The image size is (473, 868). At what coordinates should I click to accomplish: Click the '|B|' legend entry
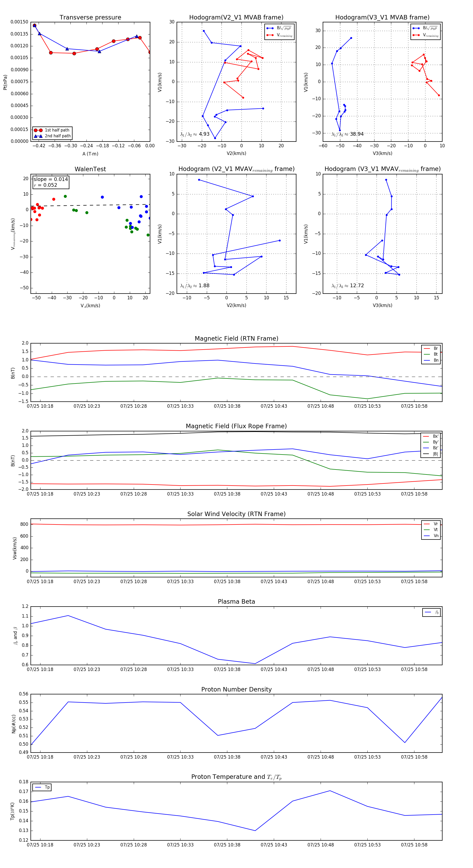(431, 454)
